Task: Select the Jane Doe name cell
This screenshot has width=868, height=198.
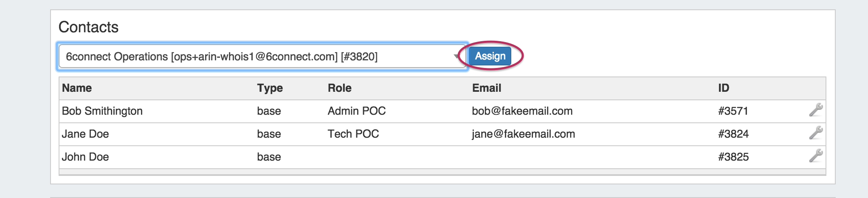Action: click(85, 134)
